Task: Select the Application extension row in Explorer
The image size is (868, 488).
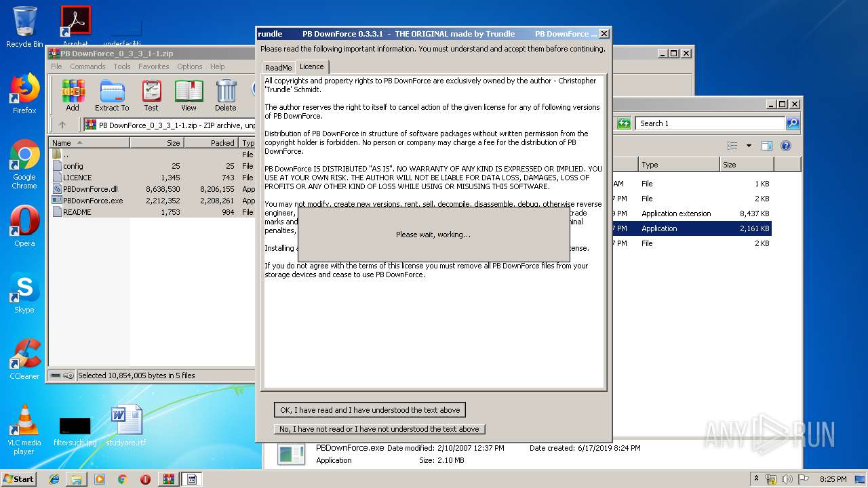Action: 692,213
